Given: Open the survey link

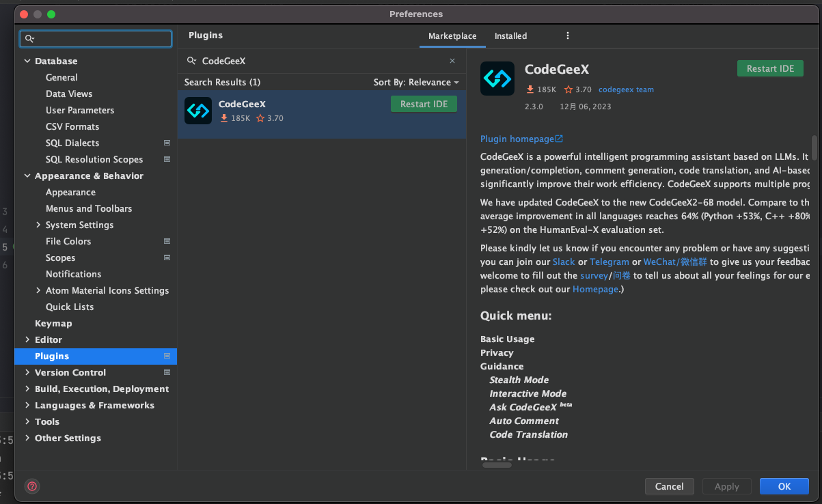Looking at the screenshot, I should tap(594, 275).
